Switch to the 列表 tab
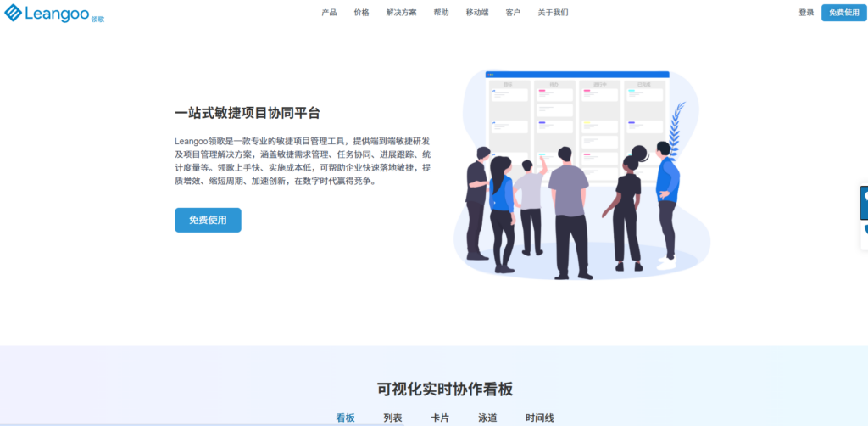Image resolution: width=868 pixels, height=426 pixels. coord(392,418)
